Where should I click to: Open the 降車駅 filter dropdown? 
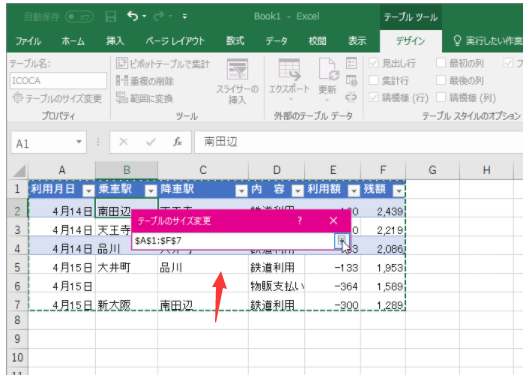pos(241,191)
